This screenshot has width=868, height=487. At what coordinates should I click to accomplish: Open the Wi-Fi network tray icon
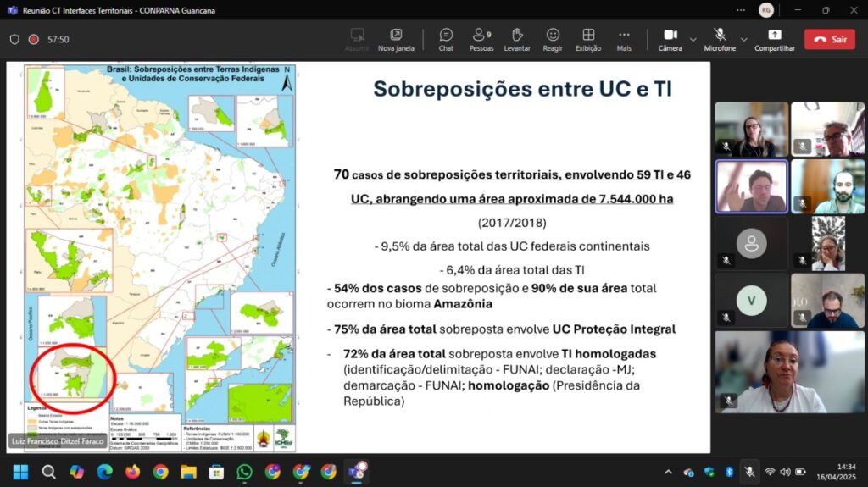click(x=770, y=472)
